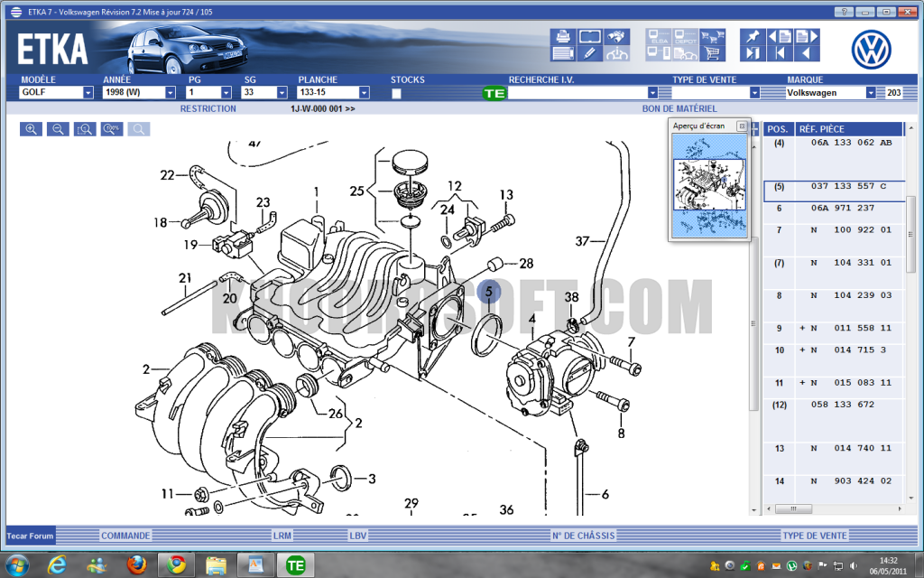Viewport: 924px width, 578px height.
Task: Click the pushpin icon
Action: [752, 38]
